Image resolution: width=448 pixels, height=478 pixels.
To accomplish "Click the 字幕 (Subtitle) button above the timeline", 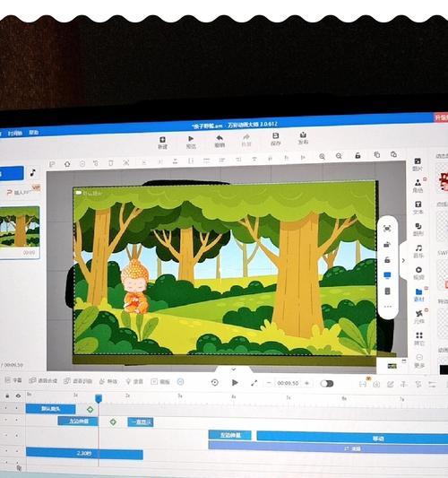I will [13, 380].
